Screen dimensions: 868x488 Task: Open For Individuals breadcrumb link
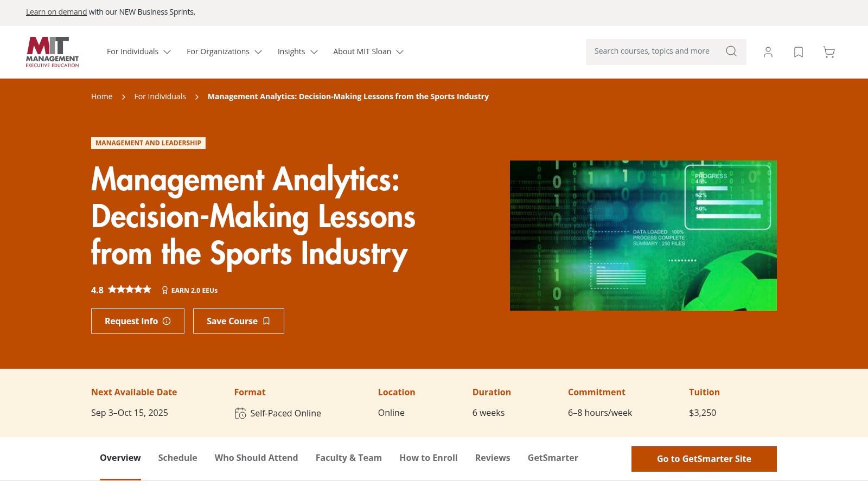(x=160, y=97)
